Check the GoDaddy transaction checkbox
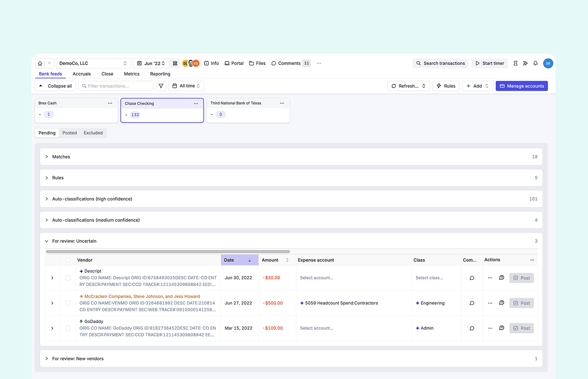The image size is (588, 379). click(x=68, y=328)
